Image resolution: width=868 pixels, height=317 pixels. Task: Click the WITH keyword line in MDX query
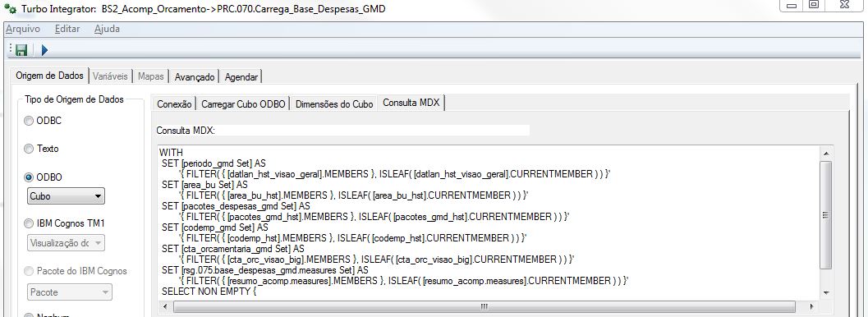tap(172, 153)
